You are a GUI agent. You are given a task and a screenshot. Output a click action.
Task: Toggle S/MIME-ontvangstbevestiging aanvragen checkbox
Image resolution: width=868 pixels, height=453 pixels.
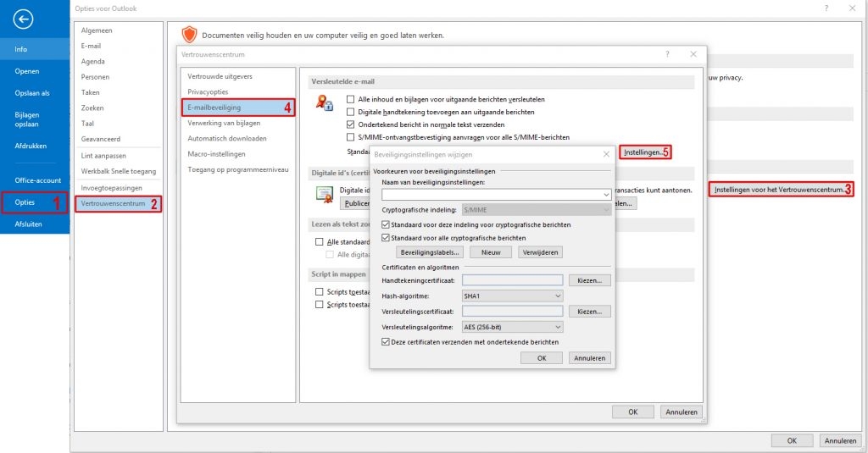352,137
